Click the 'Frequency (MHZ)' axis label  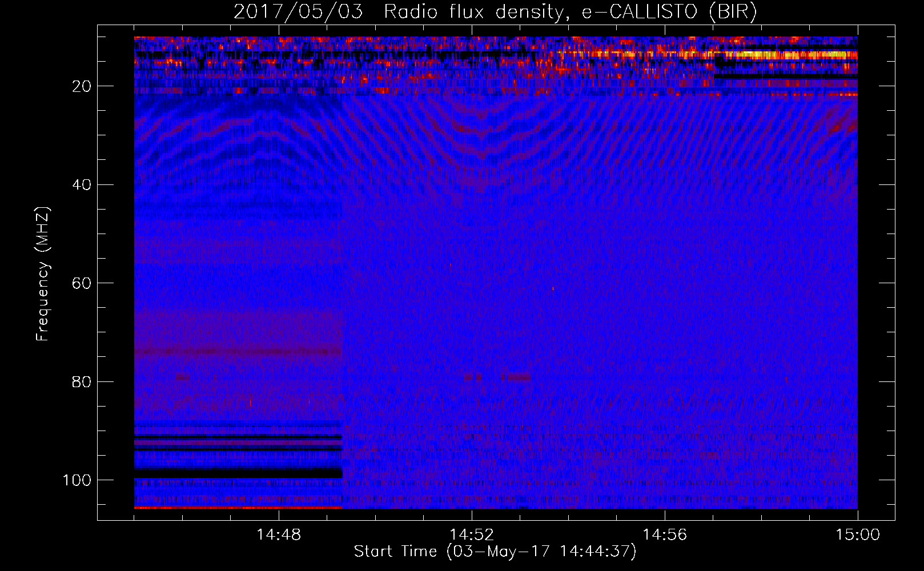coord(43,275)
